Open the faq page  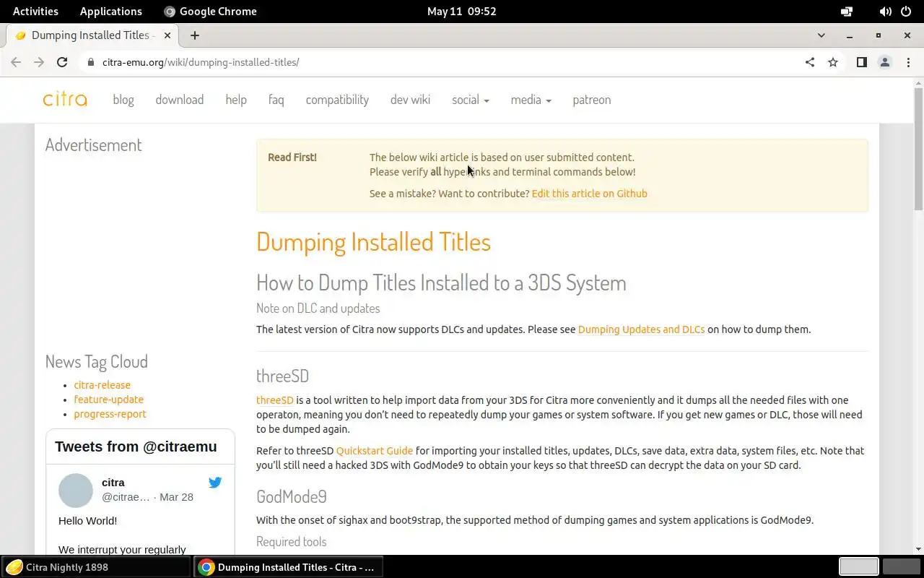tap(276, 100)
